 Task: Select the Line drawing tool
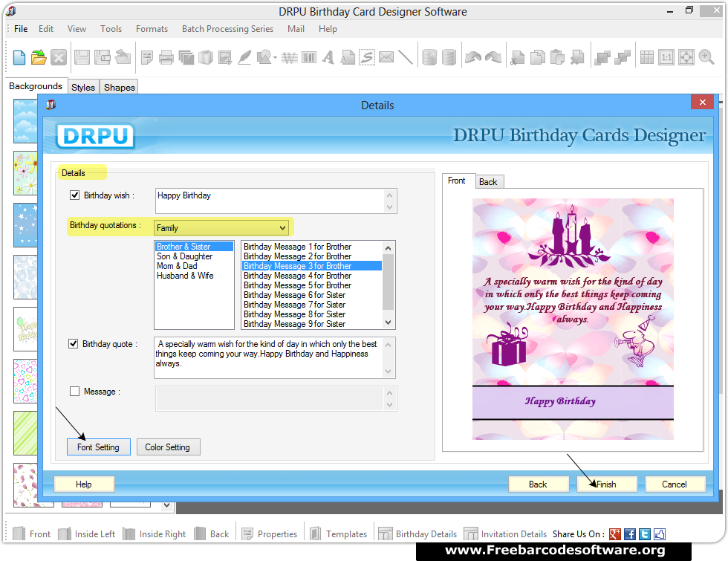(406, 58)
